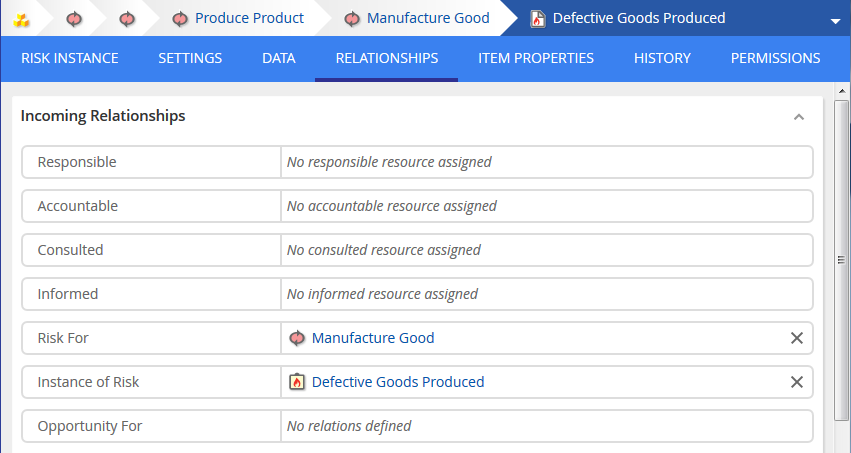Screen dimensions: 851x453
Task: Click the Defective Goods Produced breadcrumb risk icon
Action: click(x=537, y=19)
